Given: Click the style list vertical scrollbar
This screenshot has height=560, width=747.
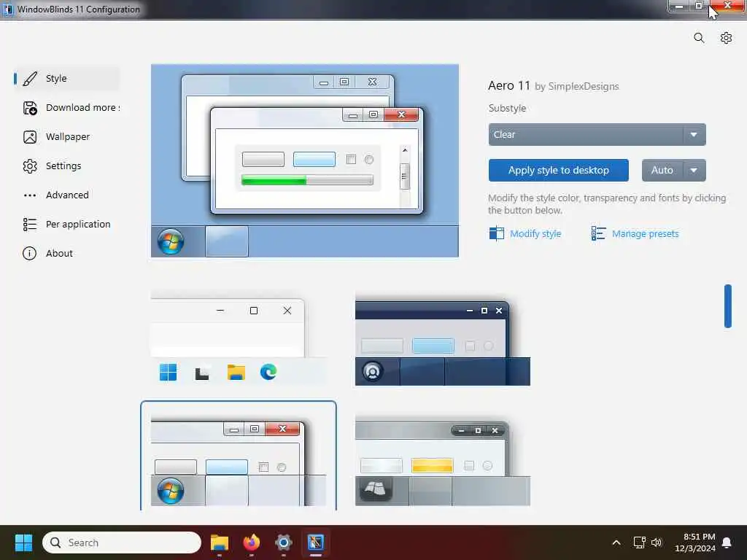Looking at the screenshot, I should tap(728, 306).
